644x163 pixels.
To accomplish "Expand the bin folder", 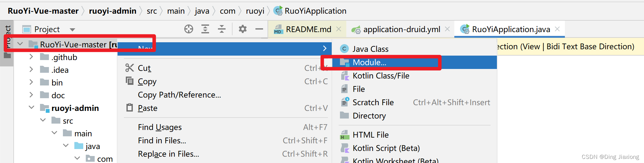I will 31,82.
